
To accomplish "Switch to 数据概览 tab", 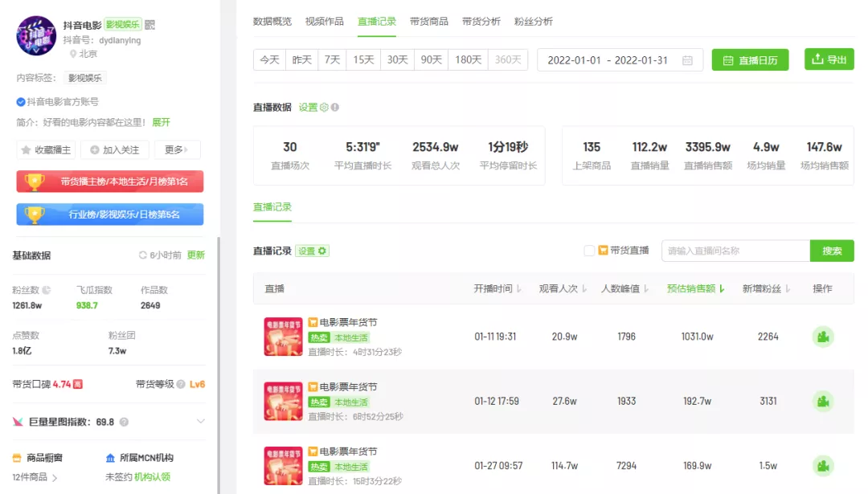I will pyautogui.click(x=272, y=22).
